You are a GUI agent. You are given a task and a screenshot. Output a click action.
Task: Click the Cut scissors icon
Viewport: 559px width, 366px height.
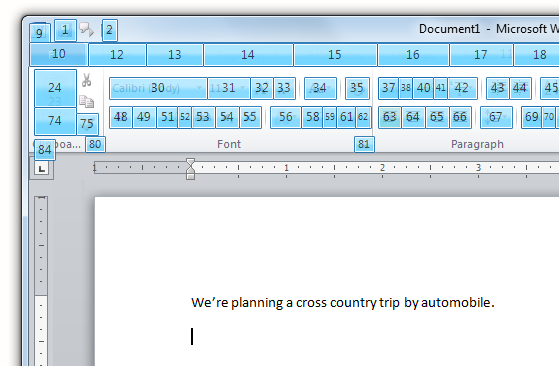point(86,80)
